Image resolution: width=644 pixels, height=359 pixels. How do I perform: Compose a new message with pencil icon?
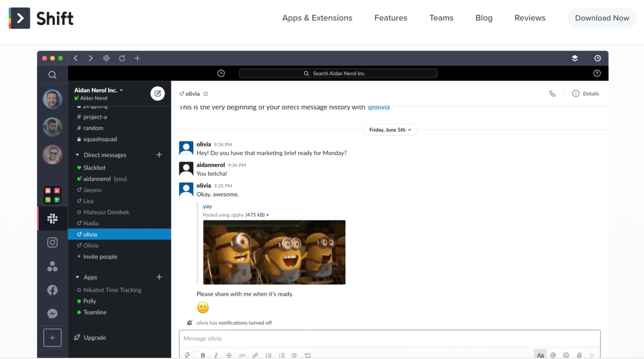coord(157,93)
